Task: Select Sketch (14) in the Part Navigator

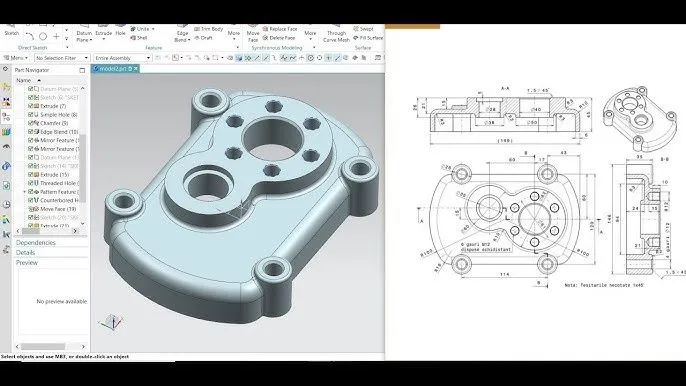Action: (59, 166)
